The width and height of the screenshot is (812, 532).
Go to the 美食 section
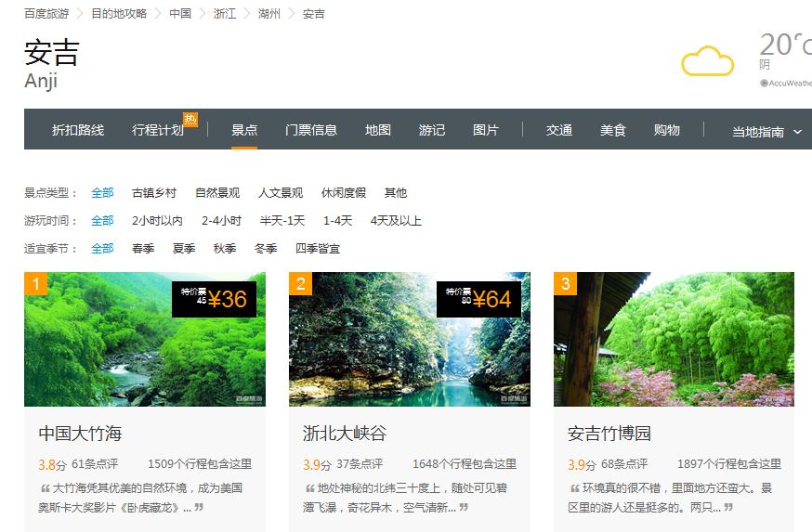613,130
